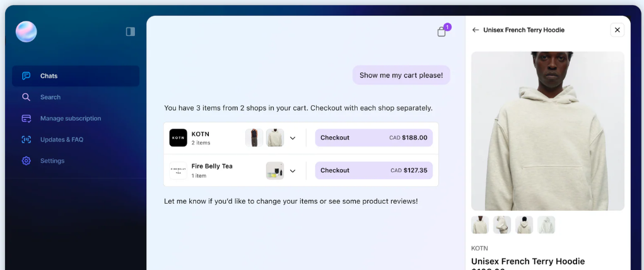Click the 'You have 3 items from 2 shops' message
Image resolution: width=644 pixels, height=270 pixels.
pos(298,108)
